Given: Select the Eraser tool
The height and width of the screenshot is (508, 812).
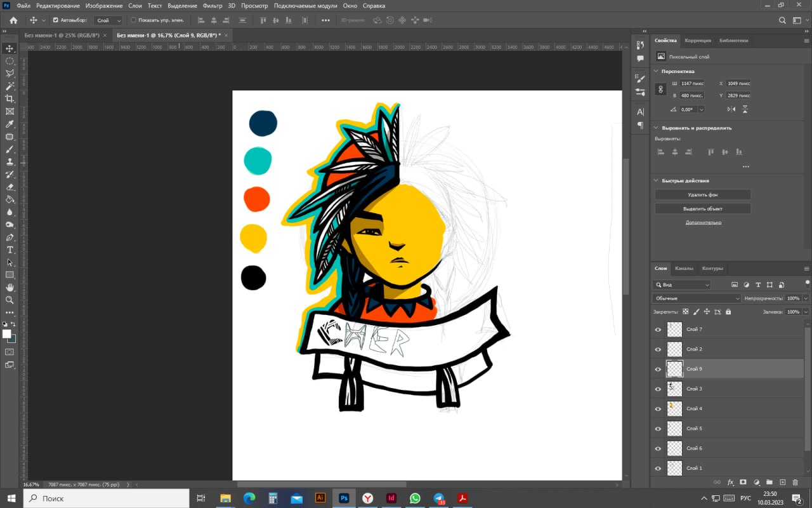Looking at the screenshot, I should click(10, 187).
